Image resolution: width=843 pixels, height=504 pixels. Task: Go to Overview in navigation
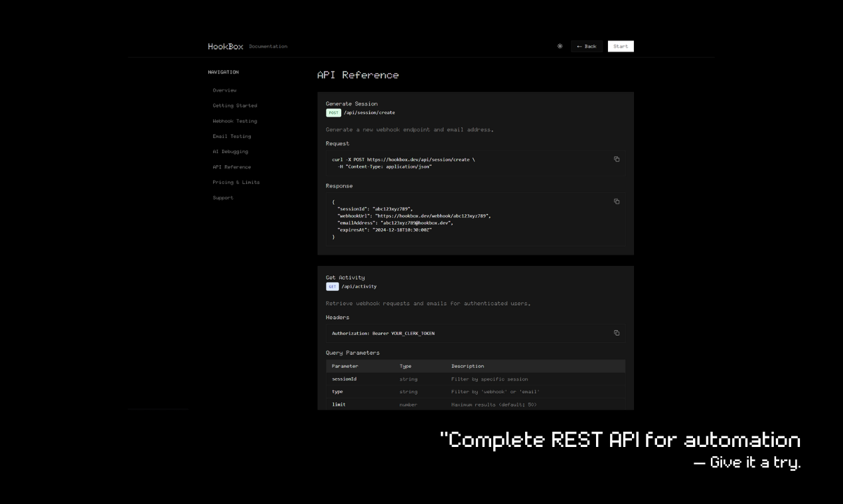click(224, 90)
